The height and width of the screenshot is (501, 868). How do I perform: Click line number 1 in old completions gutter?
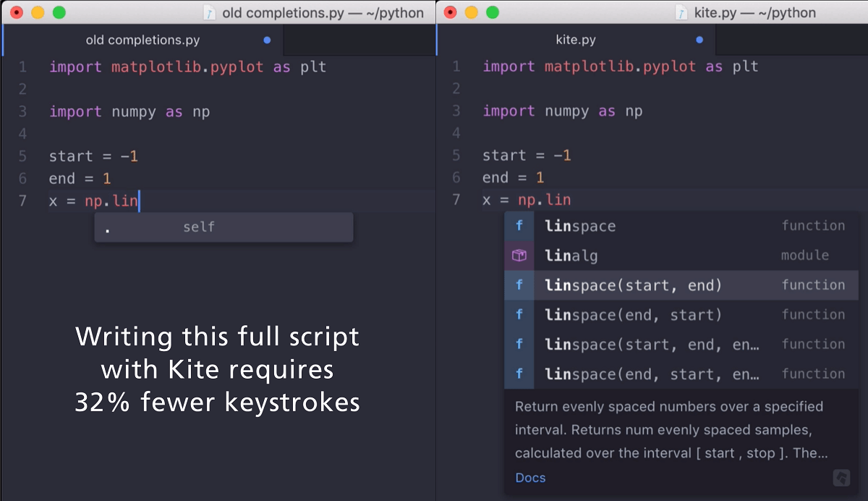[x=22, y=67]
